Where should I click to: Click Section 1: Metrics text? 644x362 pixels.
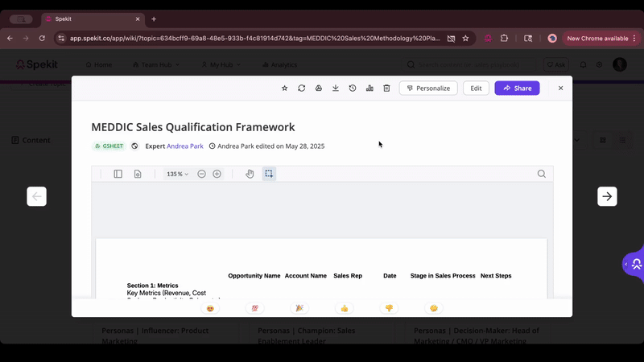tap(152, 286)
